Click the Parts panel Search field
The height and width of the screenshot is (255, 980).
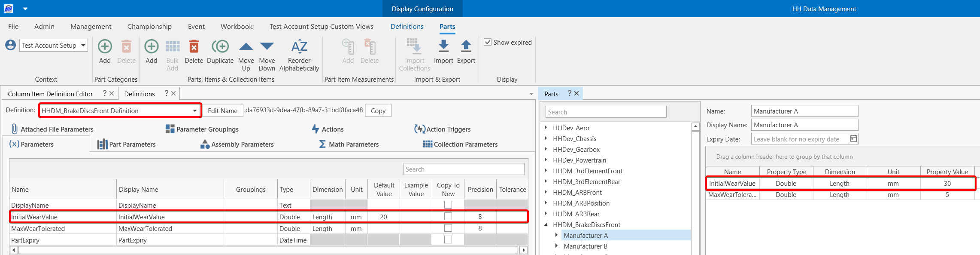coord(606,112)
